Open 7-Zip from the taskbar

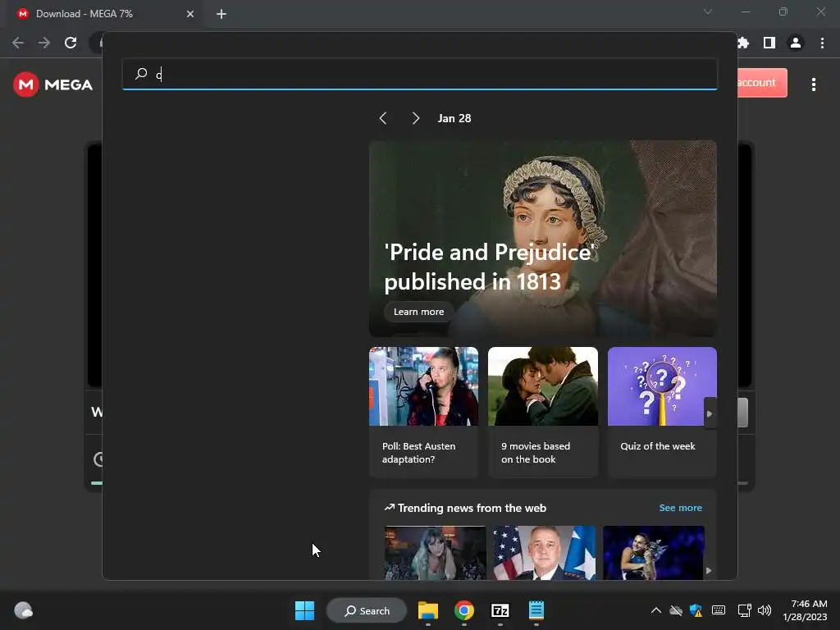point(500,610)
